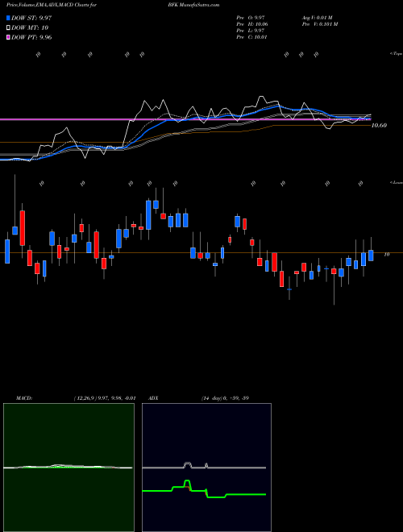The width and height of the screenshot is (403, 532).
Task: Click the '10' price label beside candlesticks
Action: pyautogui.click(x=386, y=254)
